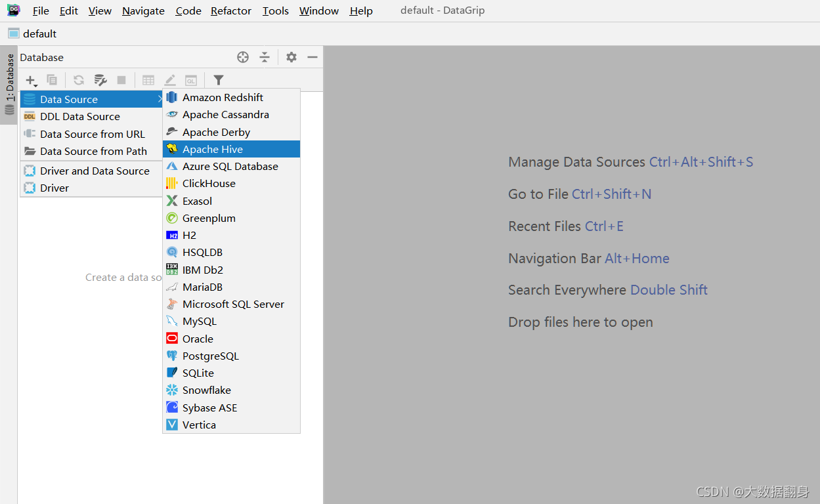
Task: Click the default project icon in navigation bar
Action: [x=14, y=33]
